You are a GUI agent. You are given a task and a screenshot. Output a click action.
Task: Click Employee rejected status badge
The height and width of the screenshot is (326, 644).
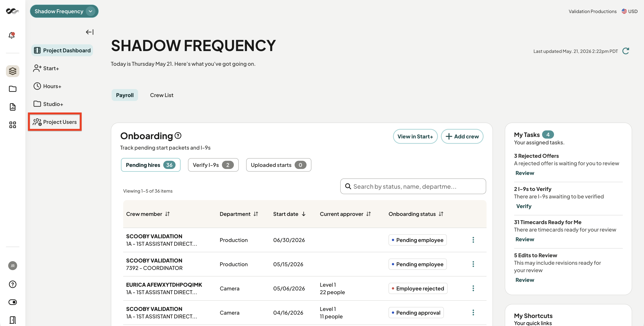[x=418, y=289]
